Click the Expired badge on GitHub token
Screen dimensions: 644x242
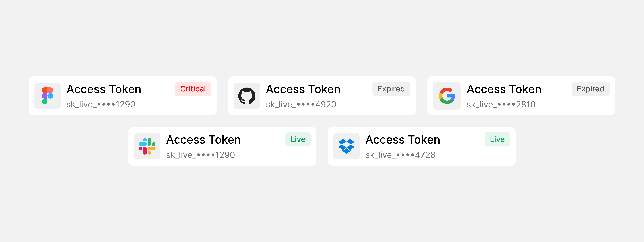click(x=391, y=89)
